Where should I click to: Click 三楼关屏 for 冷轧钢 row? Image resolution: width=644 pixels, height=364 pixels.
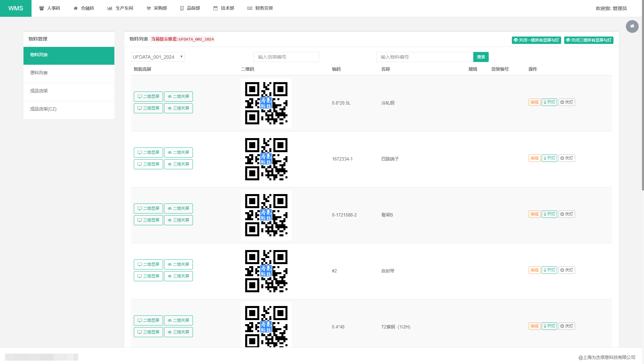coord(178,108)
